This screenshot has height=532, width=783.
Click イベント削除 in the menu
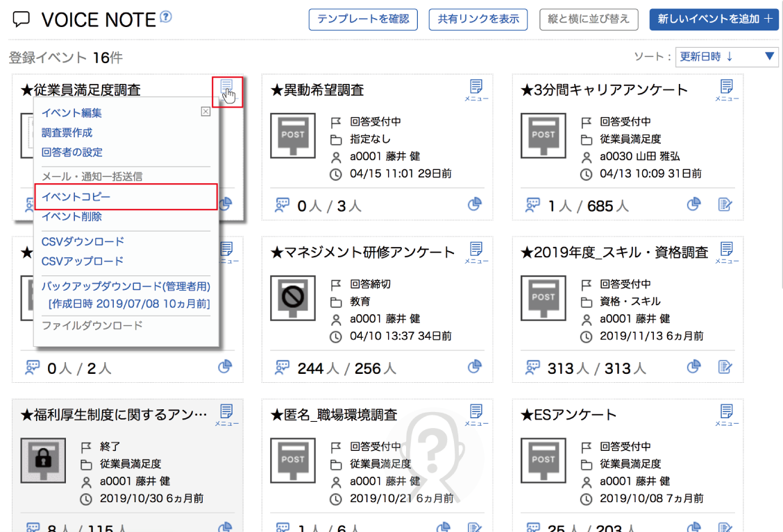tap(71, 216)
